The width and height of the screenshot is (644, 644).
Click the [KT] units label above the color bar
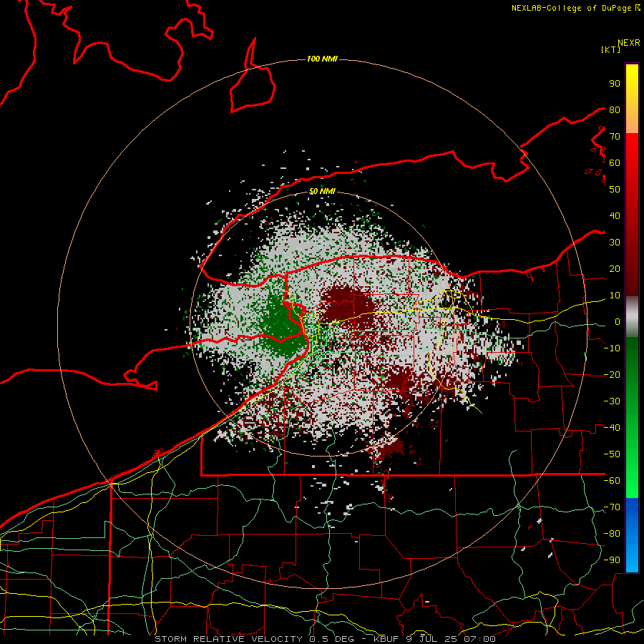[x=611, y=49]
